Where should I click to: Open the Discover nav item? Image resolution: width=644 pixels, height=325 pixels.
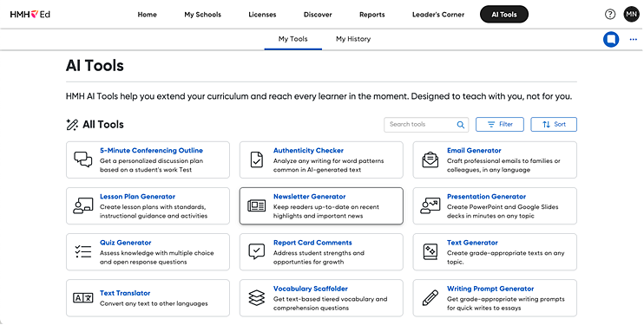318,15
